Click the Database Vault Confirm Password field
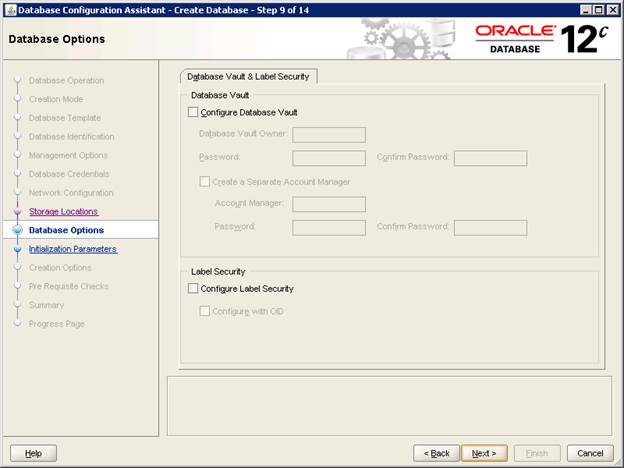624x468 pixels. coord(490,158)
